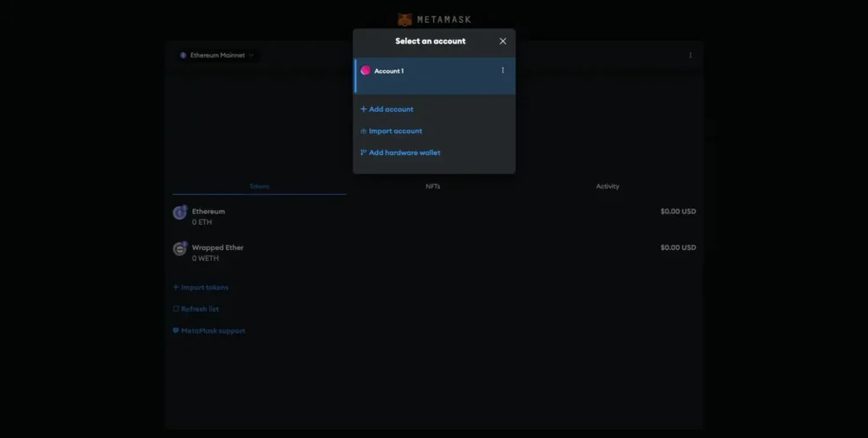Open the main three-dot menu at top right
This screenshot has width=868, height=438.
pyautogui.click(x=690, y=55)
